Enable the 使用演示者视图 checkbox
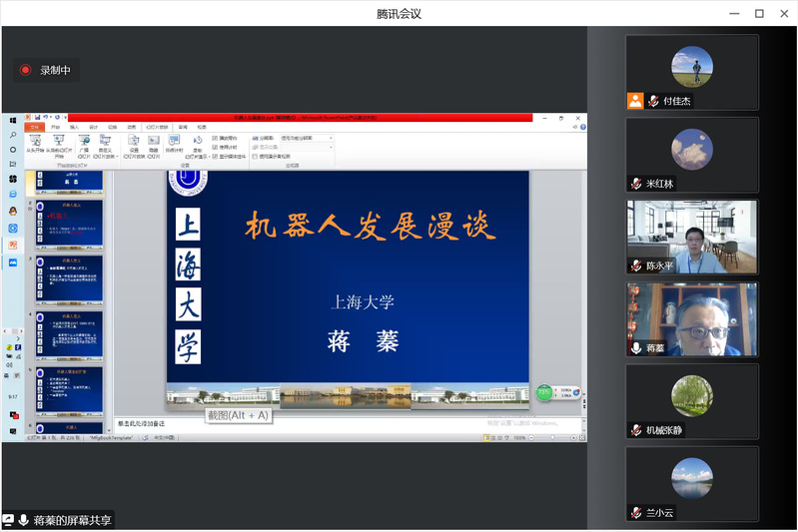The image size is (798, 532). [255, 156]
